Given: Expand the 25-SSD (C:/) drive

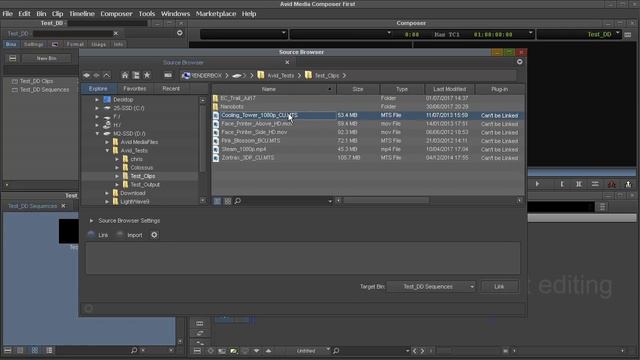Looking at the screenshot, I should pos(97,108).
